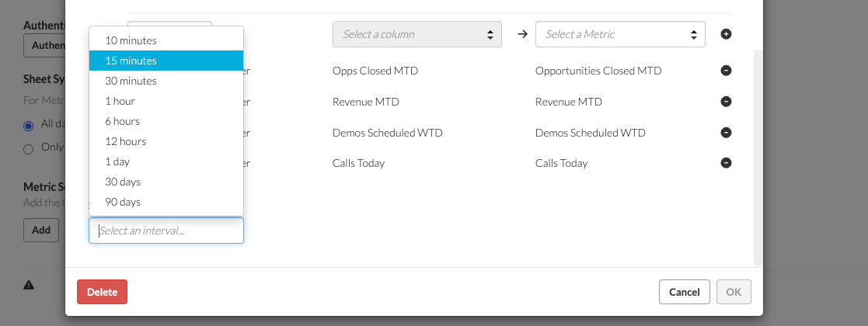
Task: Click the Cancel button
Action: [684, 292]
